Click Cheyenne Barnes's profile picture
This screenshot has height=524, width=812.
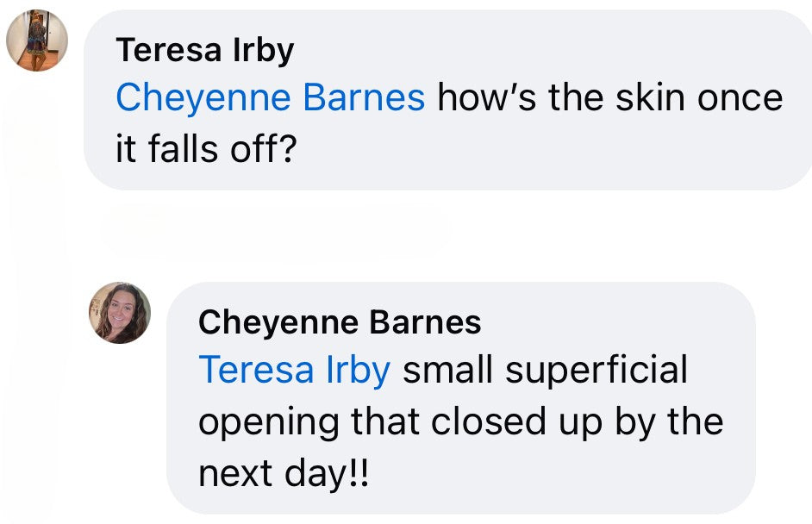click(120, 313)
